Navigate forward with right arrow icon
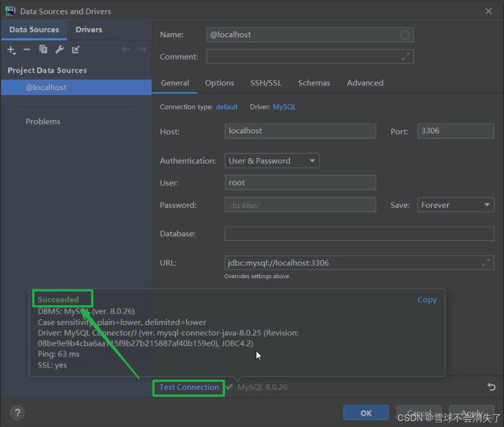Screen dimensions: 504x427 tap(142, 50)
